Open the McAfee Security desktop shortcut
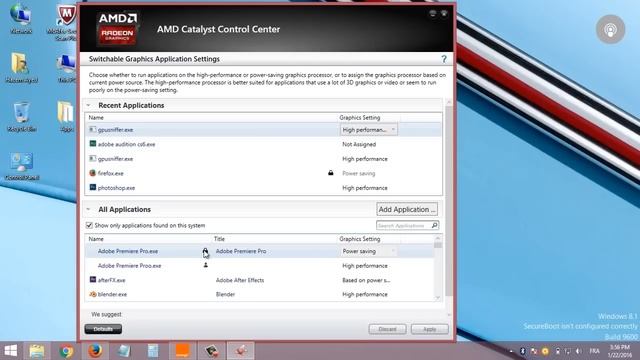This screenshot has width=640, height=360. click(x=65, y=21)
